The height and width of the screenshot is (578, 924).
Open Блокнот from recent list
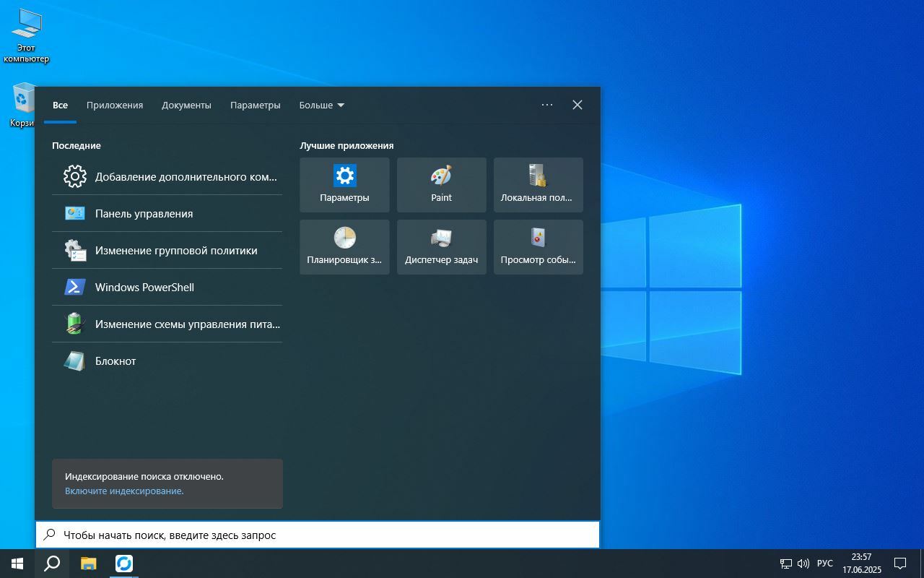pos(115,361)
